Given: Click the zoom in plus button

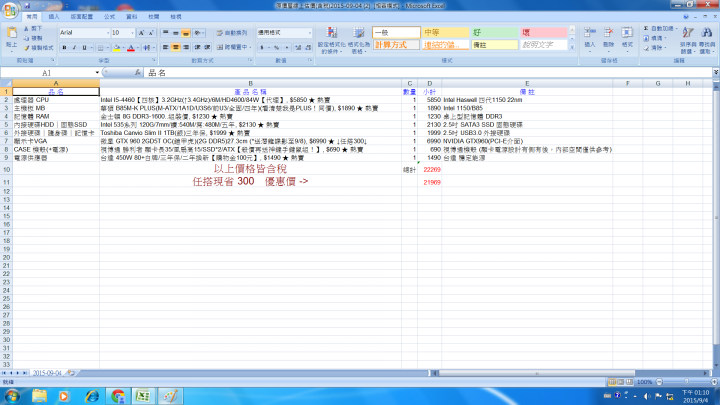Looking at the screenshot, I should pyautogui.click(x=714, y=382).
